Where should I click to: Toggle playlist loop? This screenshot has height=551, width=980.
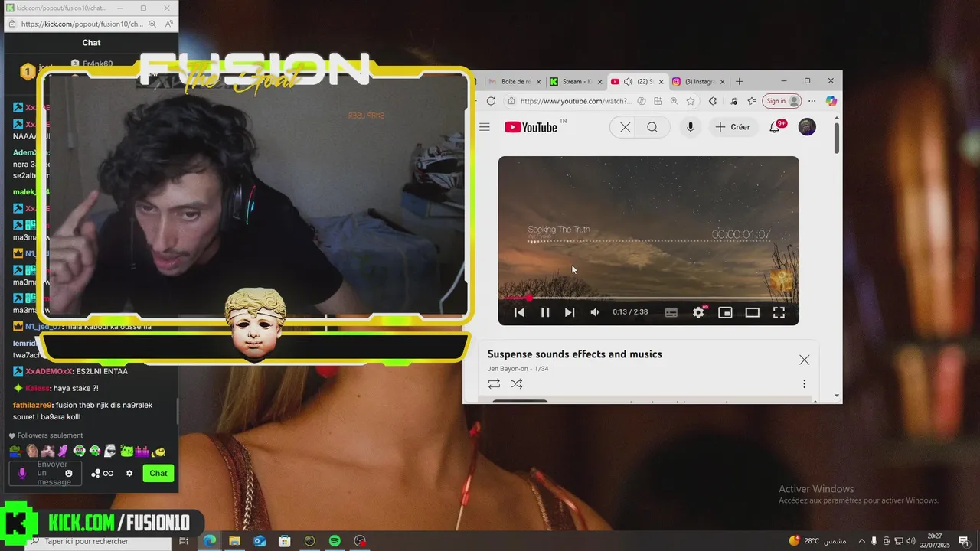494,383
